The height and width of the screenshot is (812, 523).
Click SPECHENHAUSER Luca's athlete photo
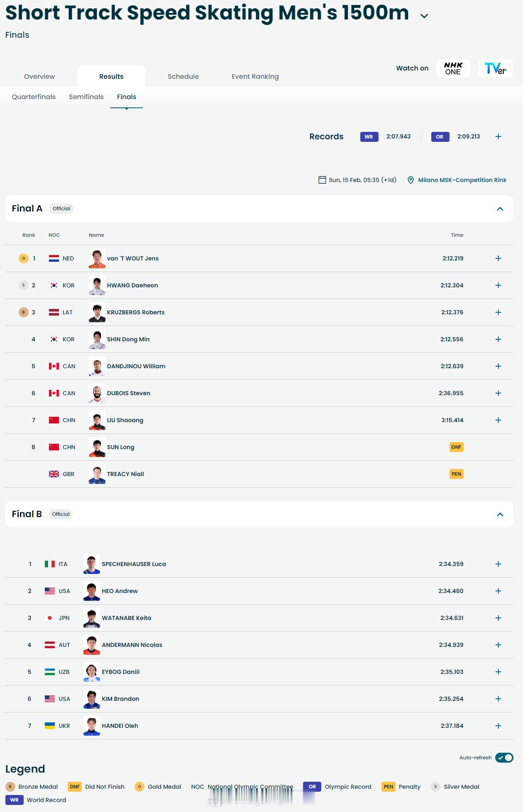91,564
